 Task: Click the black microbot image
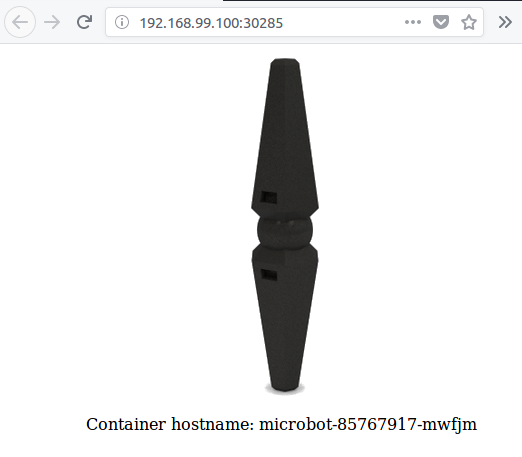(x=285, y=226)
